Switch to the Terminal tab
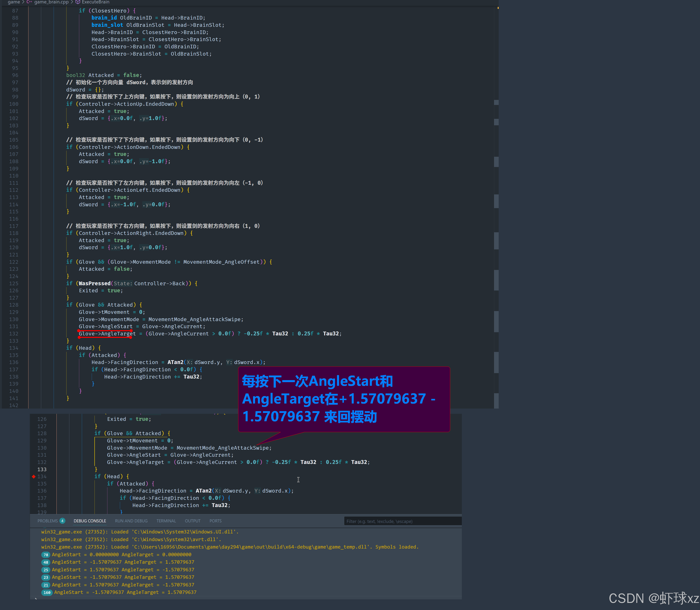Viewport: 700px width, 610px height. (x=166, y=521)
